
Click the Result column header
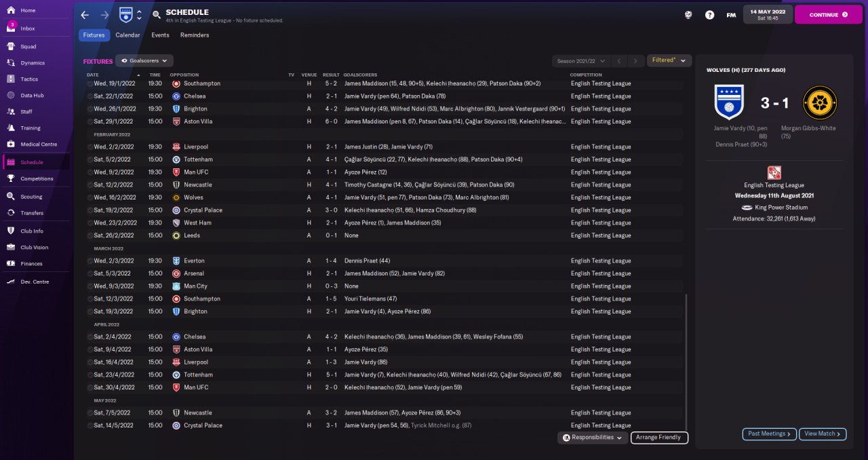coord(331,75)
